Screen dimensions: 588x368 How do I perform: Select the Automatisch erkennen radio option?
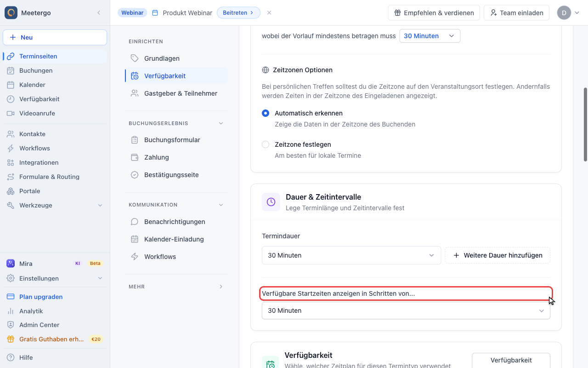(x=266, y=113)
